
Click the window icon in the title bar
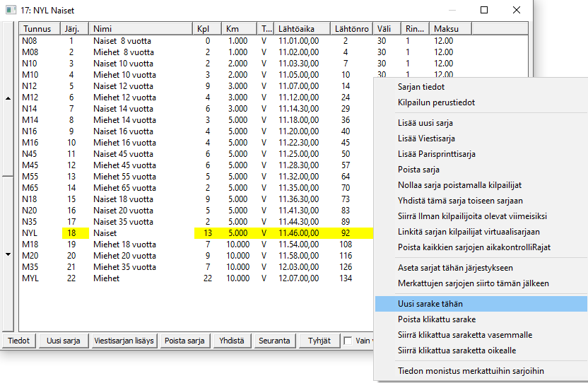(x=11, y=11)
